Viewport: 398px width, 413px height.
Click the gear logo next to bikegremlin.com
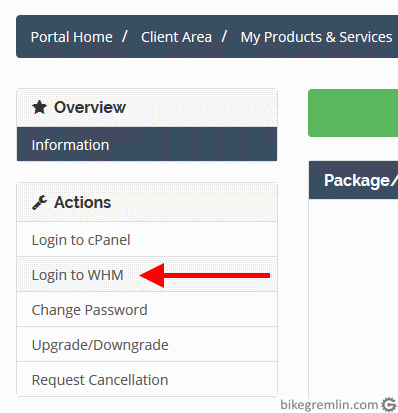pos(389,405)
